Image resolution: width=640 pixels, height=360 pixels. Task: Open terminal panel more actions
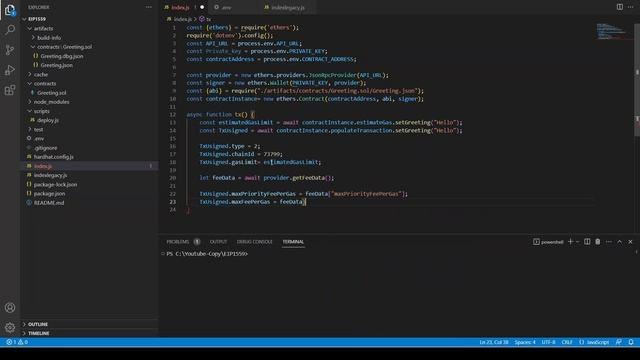(609, 242)
